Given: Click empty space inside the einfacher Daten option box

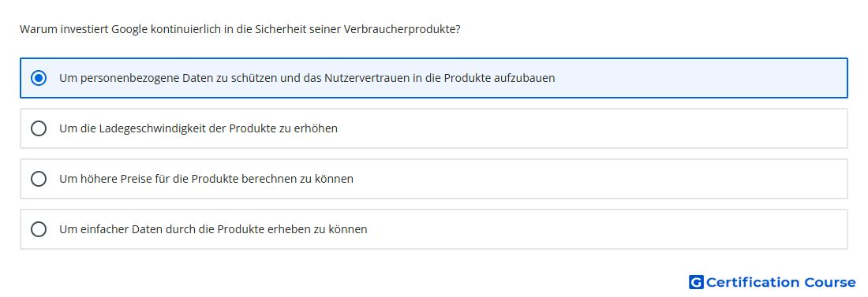Looking at the screenshot, I should pos(608,229).
